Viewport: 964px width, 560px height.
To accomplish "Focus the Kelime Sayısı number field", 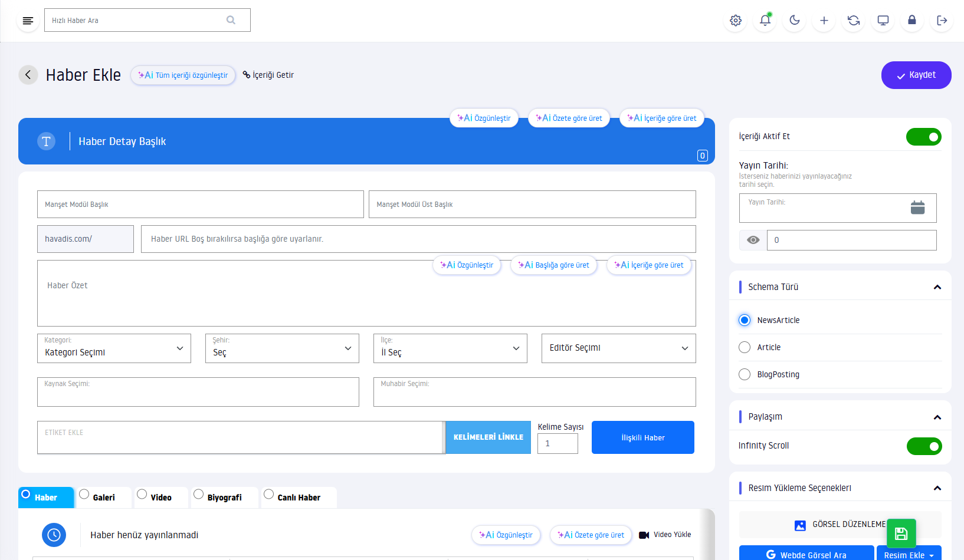I will 558,443.
